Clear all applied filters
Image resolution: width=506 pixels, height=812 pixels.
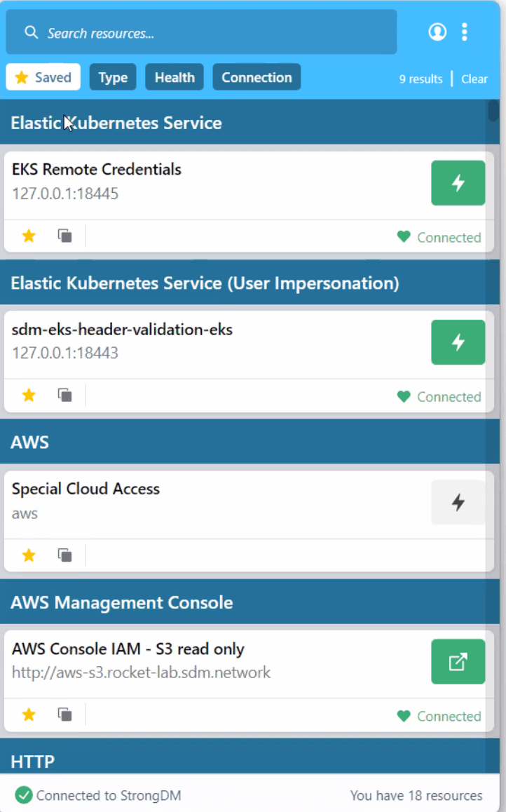pyautogui.click(x=474, y=79)
